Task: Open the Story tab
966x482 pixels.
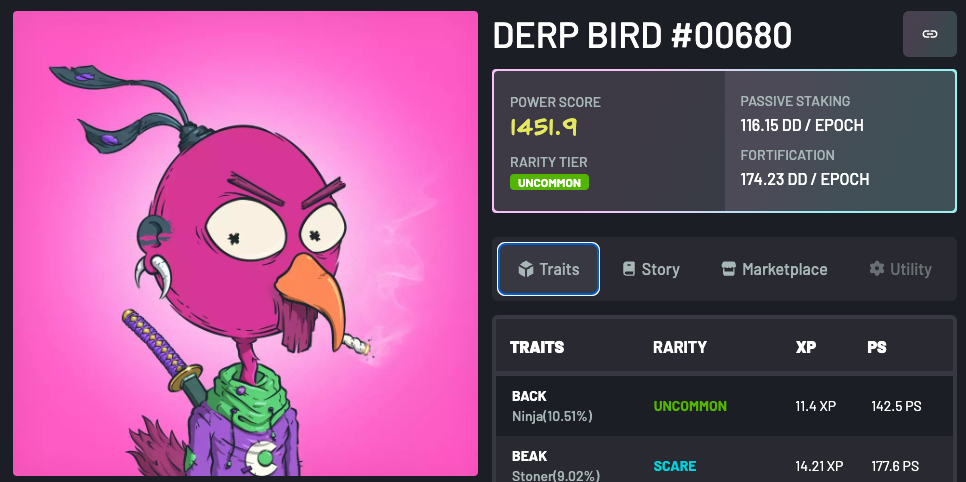Action: (x=651, y=269)
